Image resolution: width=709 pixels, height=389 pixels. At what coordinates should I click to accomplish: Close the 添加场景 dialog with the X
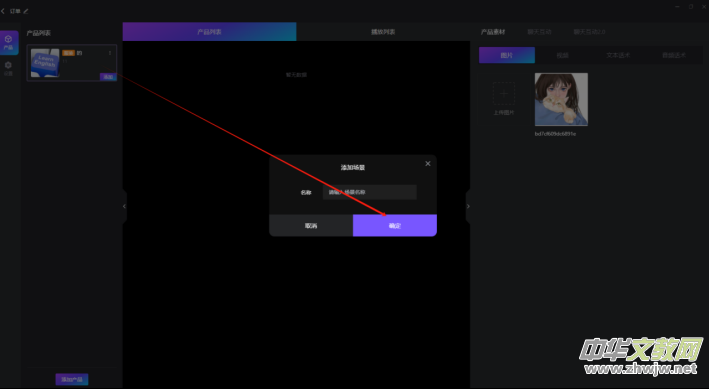[428, 163]
